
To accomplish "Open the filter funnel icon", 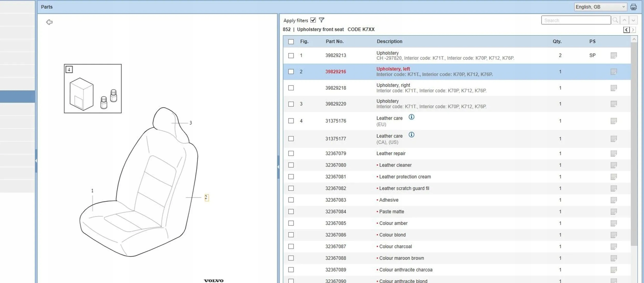I will pos(321,20).
